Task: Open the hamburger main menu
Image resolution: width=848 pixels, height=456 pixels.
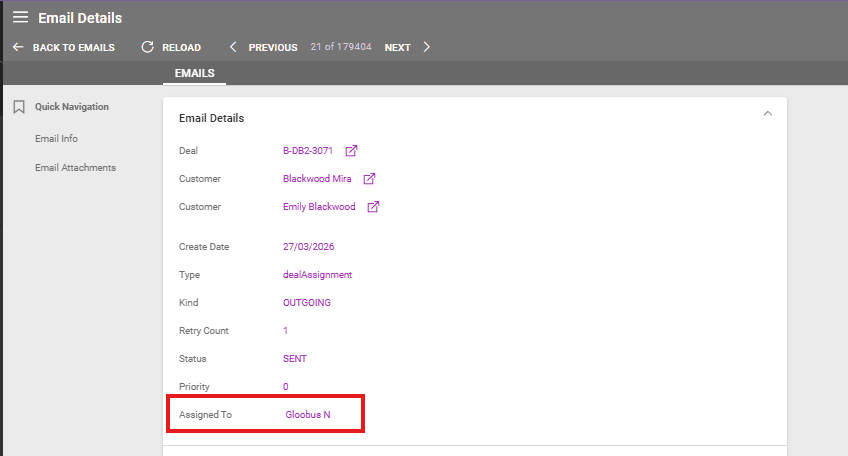Action: (20, 17)
